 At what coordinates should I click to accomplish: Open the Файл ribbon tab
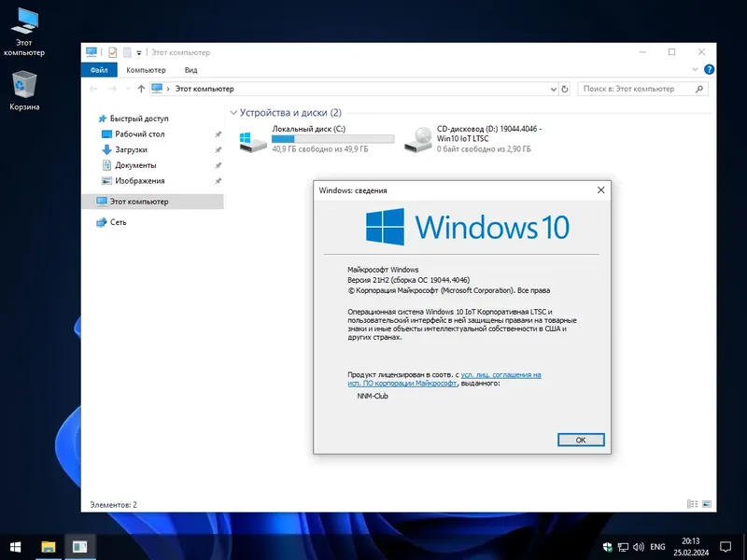coord(99,70)
